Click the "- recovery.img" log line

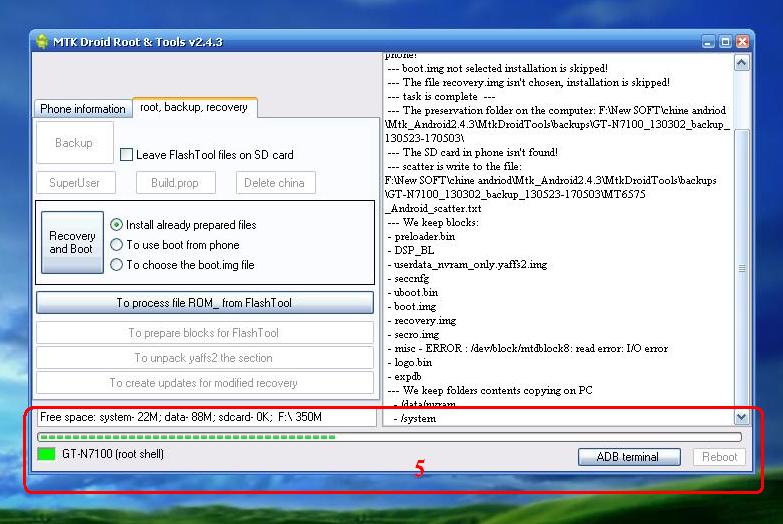click(422, 320)
